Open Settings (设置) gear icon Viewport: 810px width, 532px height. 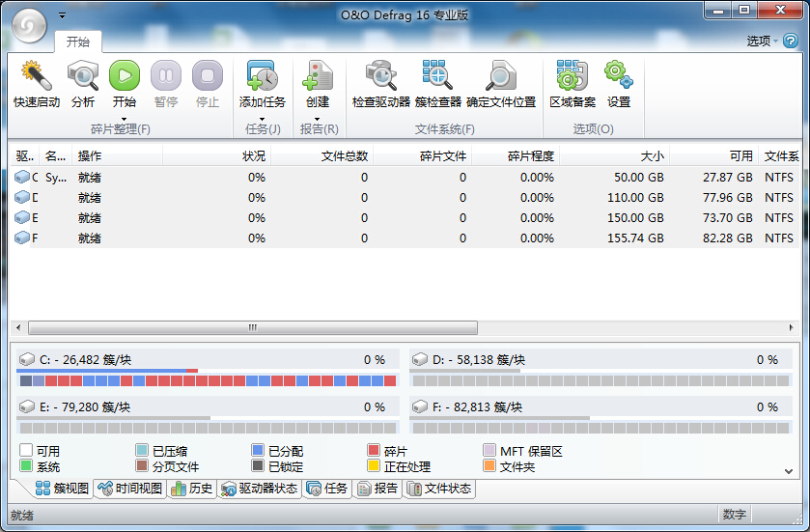(x=619, y=75)
